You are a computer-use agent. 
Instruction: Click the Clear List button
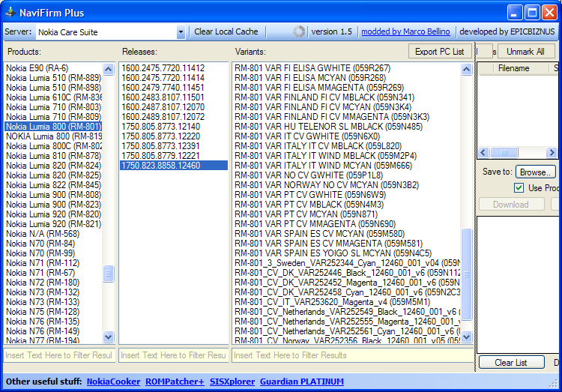pyautogui.click(x=511, y=363)
